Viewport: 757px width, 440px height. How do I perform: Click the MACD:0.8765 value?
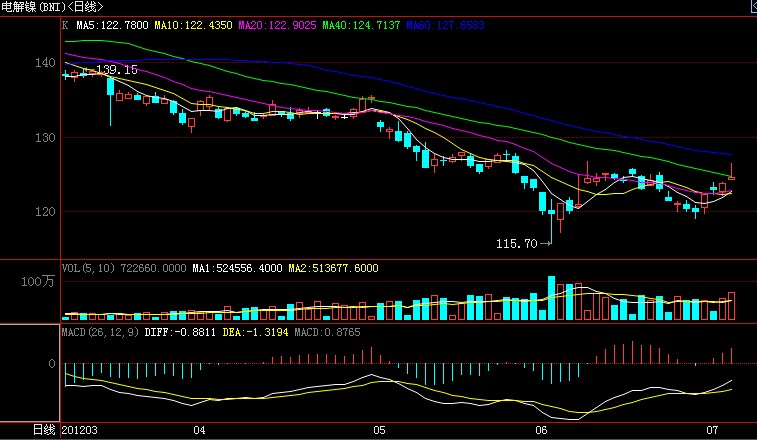[x=327, y=332]
